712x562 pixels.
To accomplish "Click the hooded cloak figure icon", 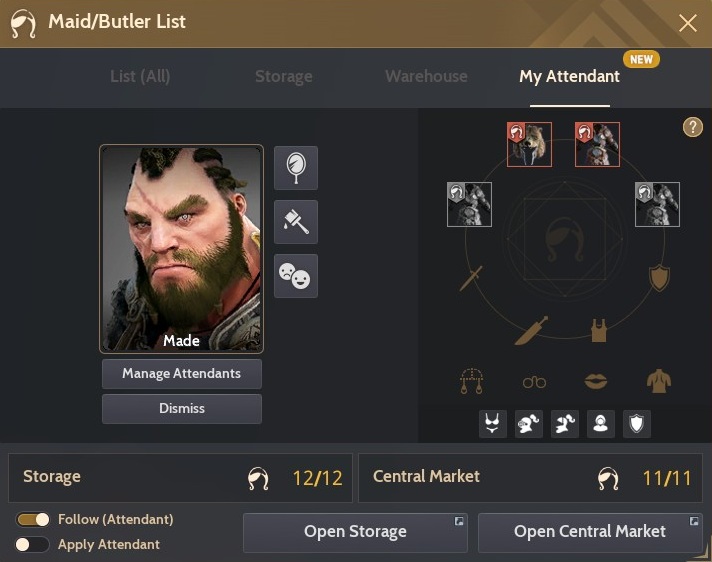I will pyautogui.click(x=600, y=424).
